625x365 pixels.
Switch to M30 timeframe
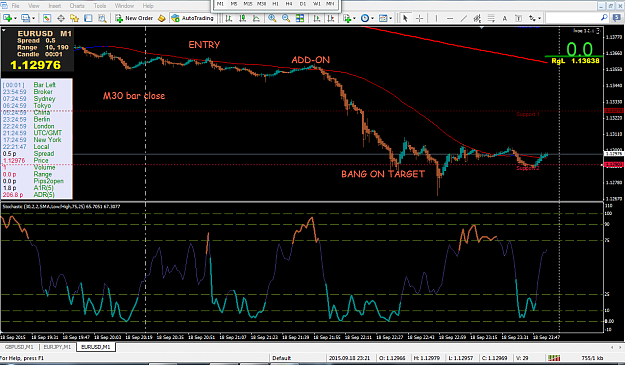[x=261, y=4]
